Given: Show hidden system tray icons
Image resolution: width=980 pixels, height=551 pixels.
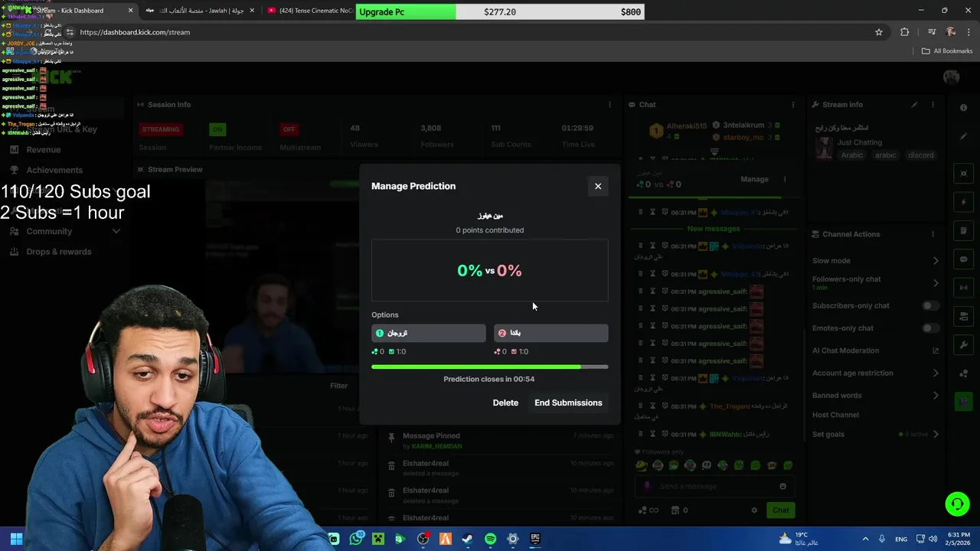Looking at the screenshot, I should 865,539.
